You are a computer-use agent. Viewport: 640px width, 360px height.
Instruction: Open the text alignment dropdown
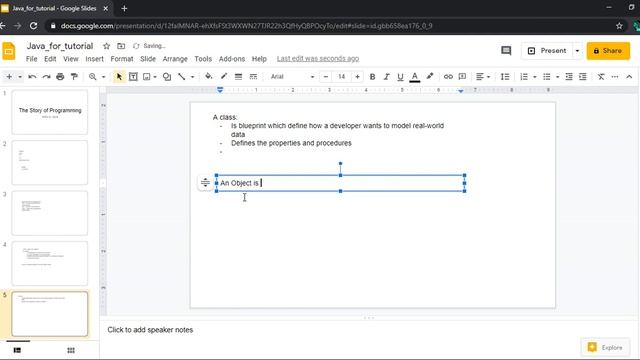pyautogui.click(x=482, y=76)
